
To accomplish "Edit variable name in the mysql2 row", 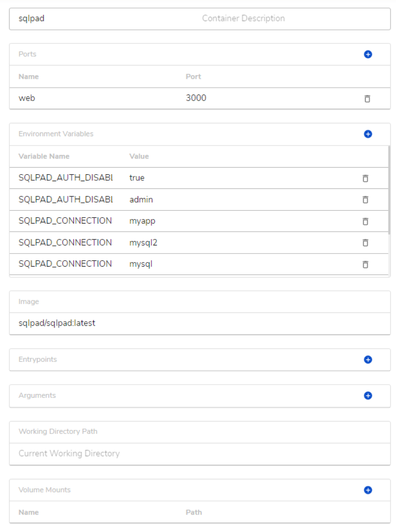I will pos(65,242).
